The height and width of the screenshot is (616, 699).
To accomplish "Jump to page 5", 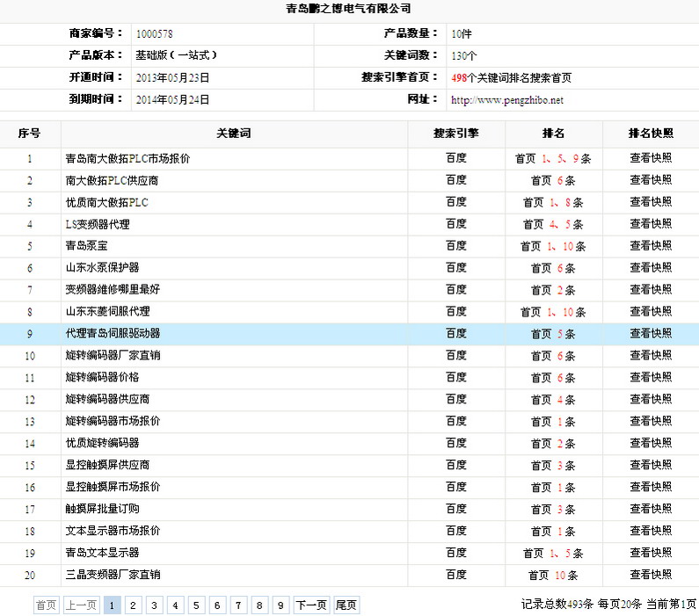I will [x=196, y=605].
